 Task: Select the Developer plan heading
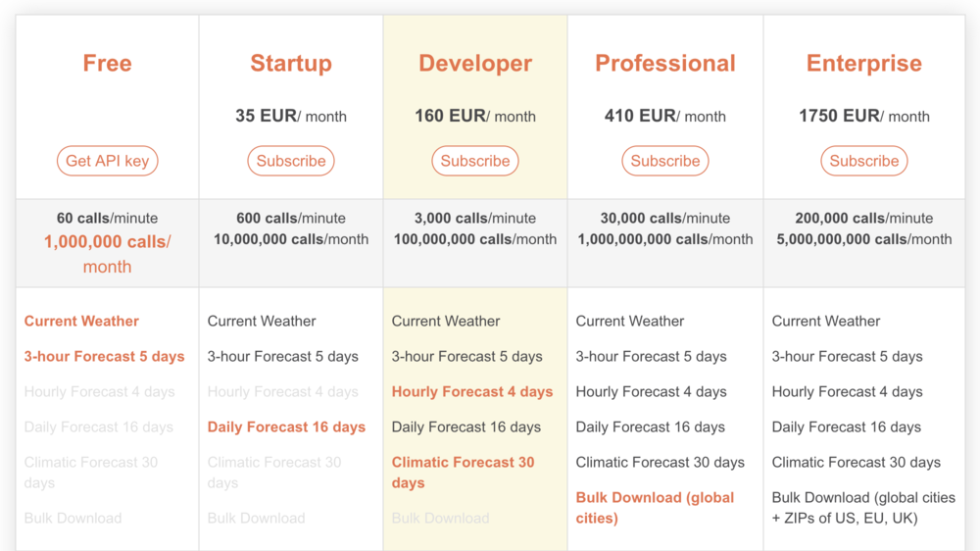(475, 63)
